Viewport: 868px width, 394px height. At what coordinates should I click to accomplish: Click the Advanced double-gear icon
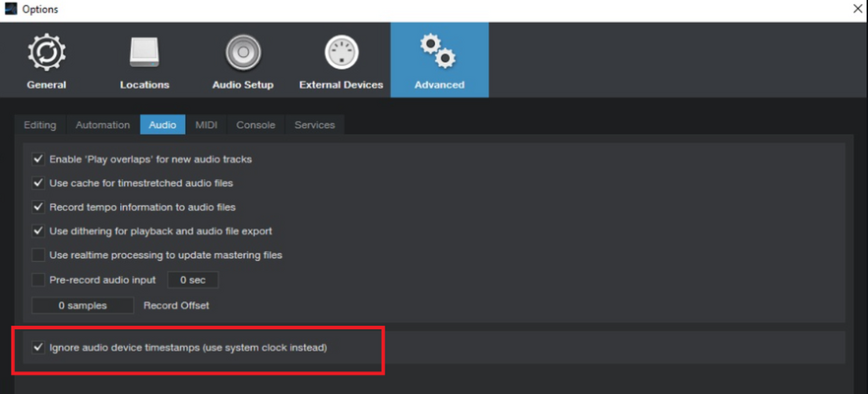point(439,51)
